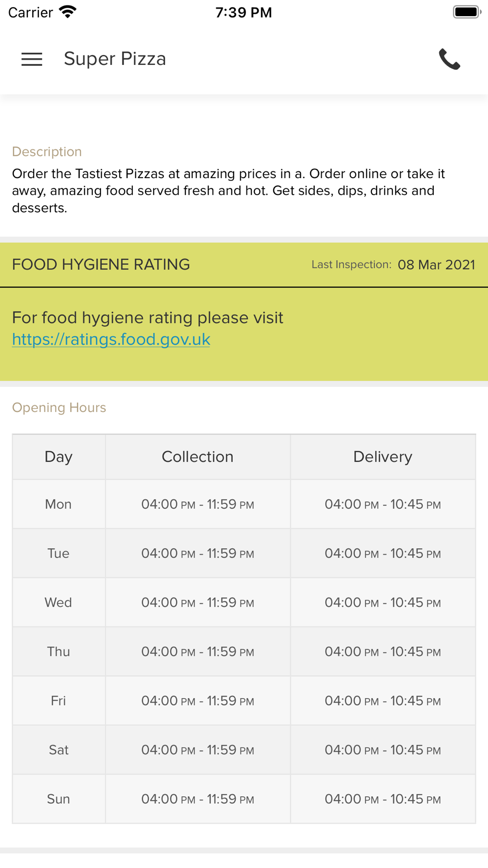Image resolution: width=488 pixels, height=868 pixels.
Task: Tap the Wi-Fi status icon
Action: (67, 12)
